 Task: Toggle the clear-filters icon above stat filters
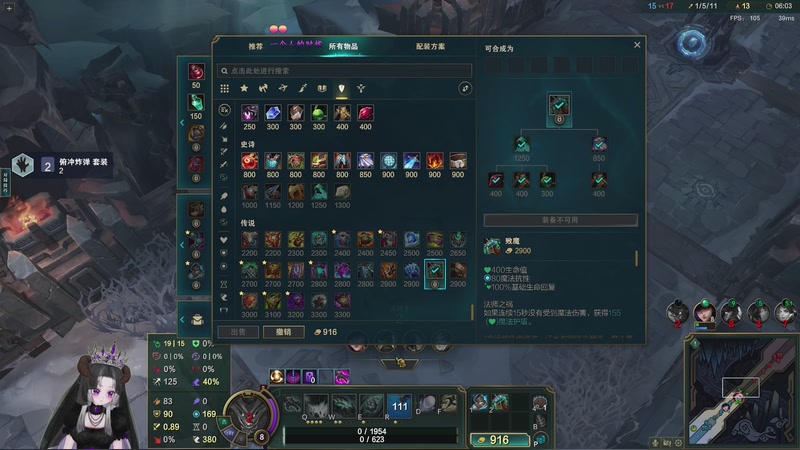coord(224,110)
